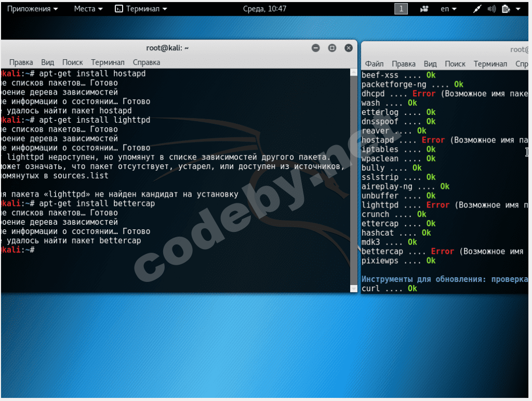
Task: Open Правка menu in left terminal
Action: click(21, 62)
